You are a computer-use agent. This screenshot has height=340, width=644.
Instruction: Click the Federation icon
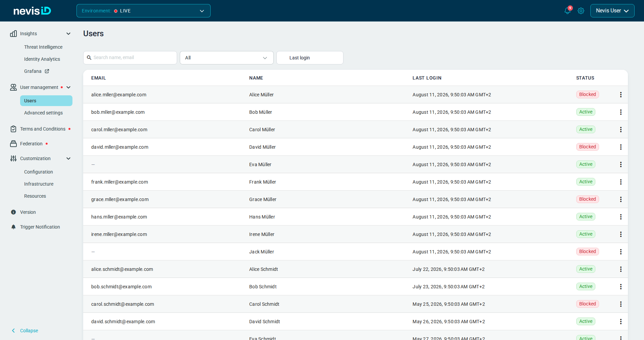[x=13, y=144]
